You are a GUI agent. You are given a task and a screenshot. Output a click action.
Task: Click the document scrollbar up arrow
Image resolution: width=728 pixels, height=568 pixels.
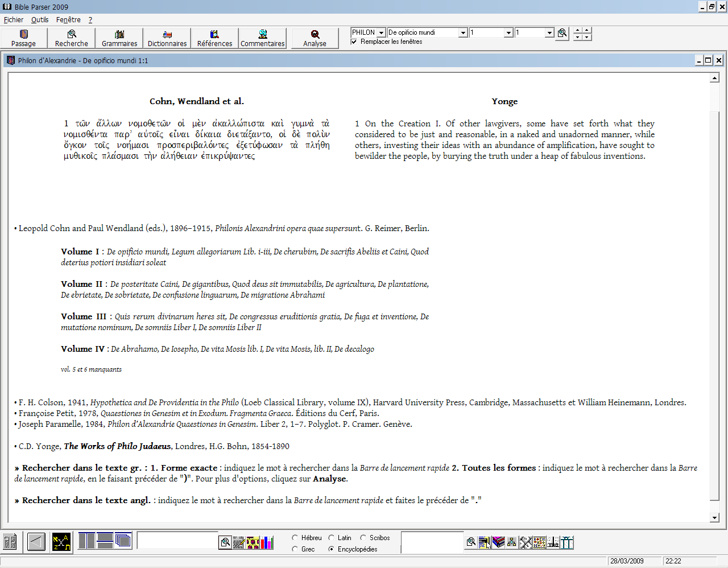(x=715, y=78)
